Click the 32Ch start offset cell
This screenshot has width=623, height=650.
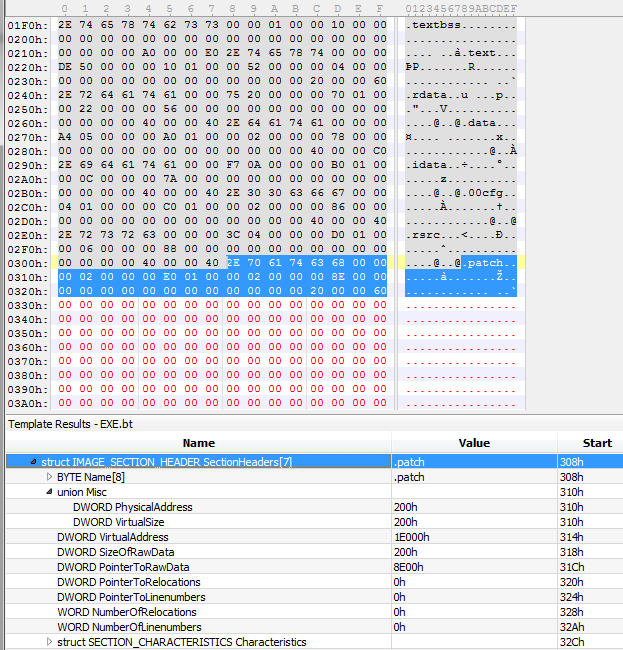590,642
